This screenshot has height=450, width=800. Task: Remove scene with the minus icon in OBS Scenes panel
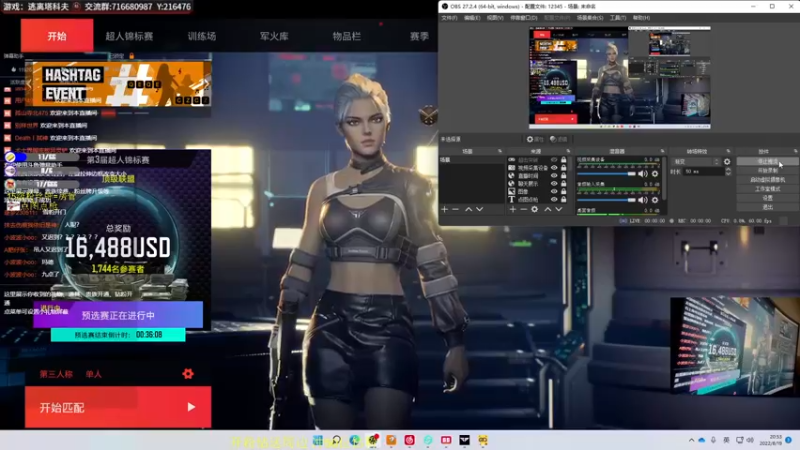456,209
